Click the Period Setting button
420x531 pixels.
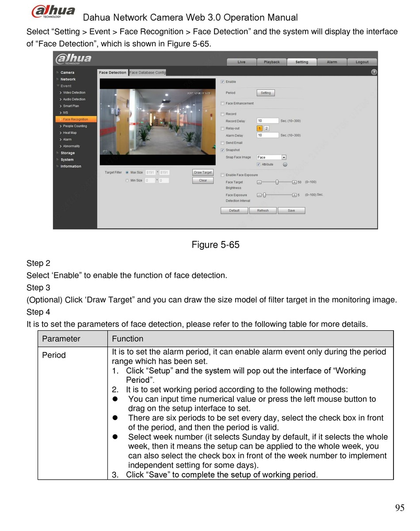pos(266,93)
